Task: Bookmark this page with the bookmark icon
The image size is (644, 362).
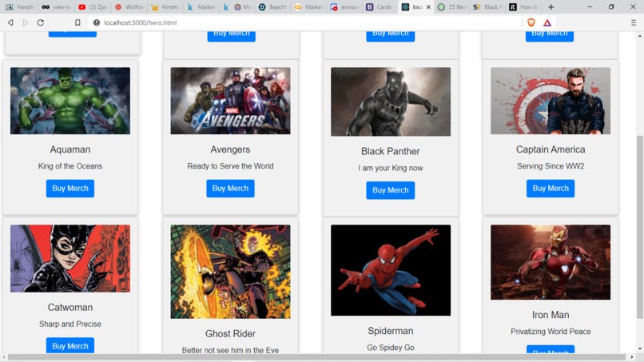Action: point(78,22)
